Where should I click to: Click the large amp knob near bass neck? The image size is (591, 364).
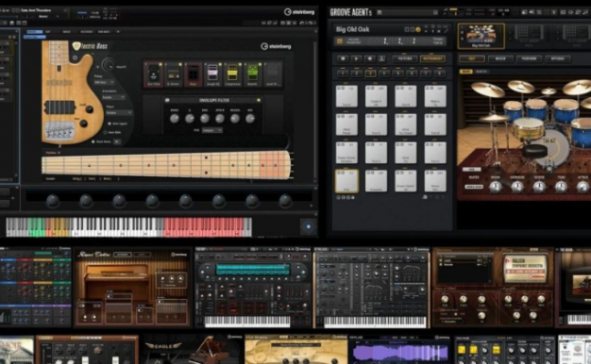pyautogui.click(x=109, y=65)
